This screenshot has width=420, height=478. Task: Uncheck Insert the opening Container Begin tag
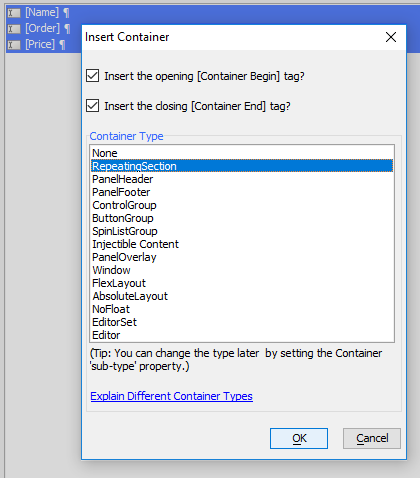92,76
